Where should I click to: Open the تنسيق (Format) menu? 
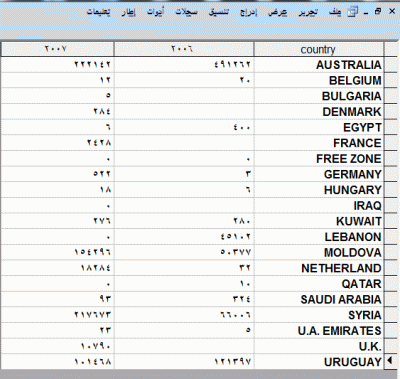pyautogui.click(x=219, y=12)
